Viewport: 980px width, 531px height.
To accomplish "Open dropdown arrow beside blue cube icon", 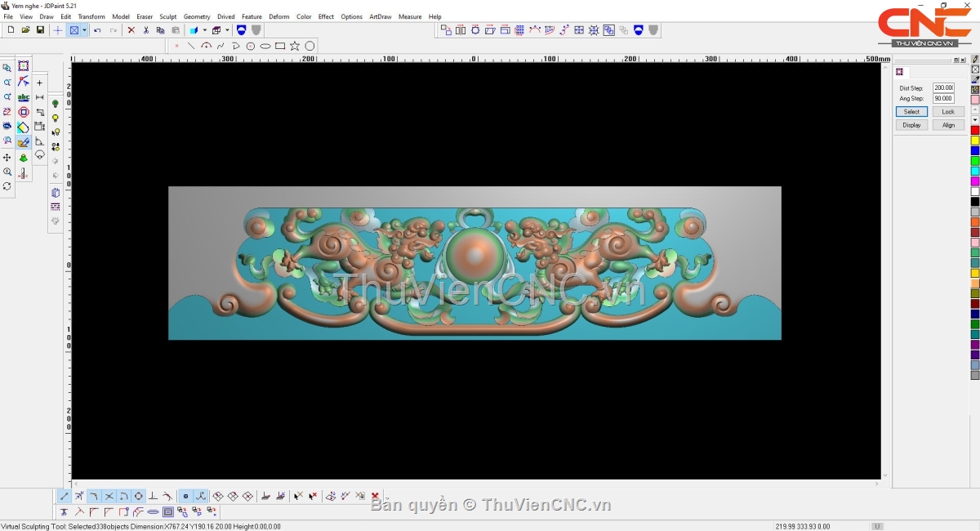I will pyautogui.click(x=204, y=30).
